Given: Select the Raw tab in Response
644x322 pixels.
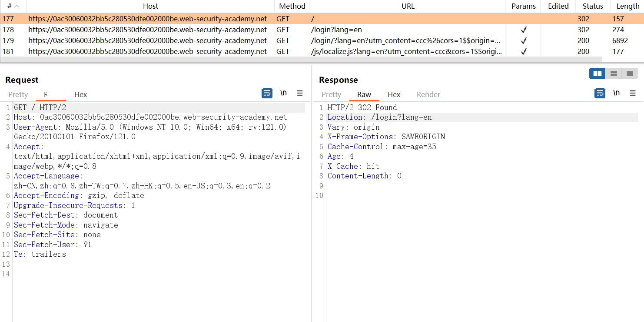Looking at the screenshot, I should coord(364,94).
